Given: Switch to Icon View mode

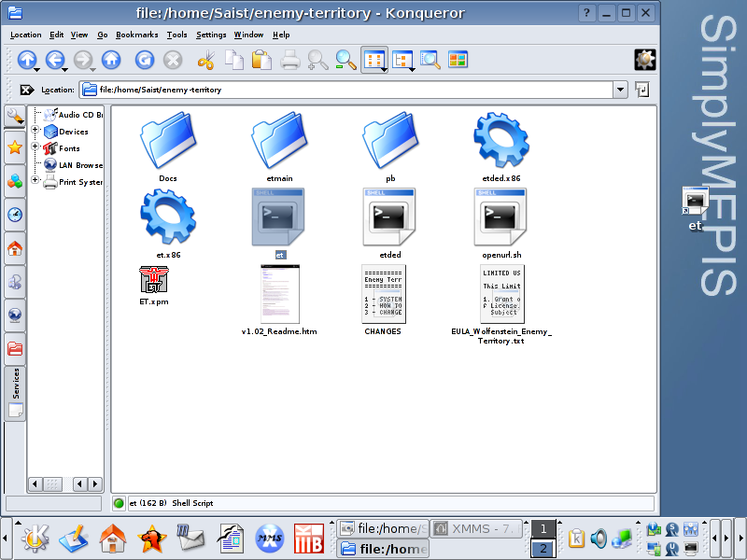Looking at the screenshot, I should [x=373, y=60].
